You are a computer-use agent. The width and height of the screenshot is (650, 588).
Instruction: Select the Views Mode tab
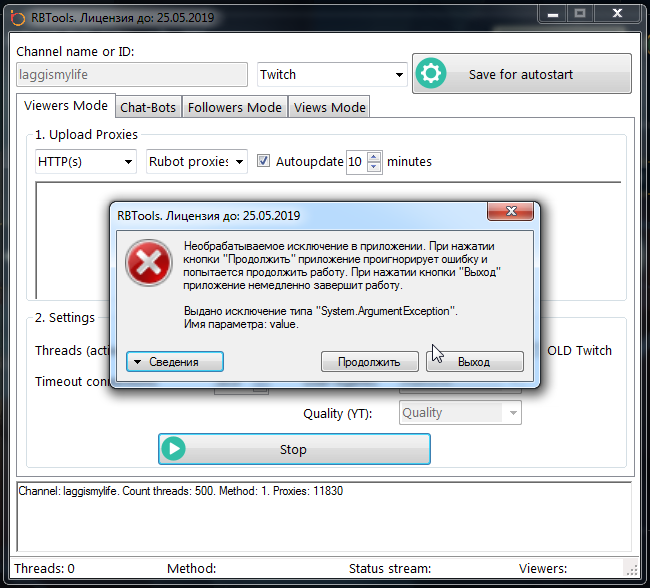click(x=329, y=107)
